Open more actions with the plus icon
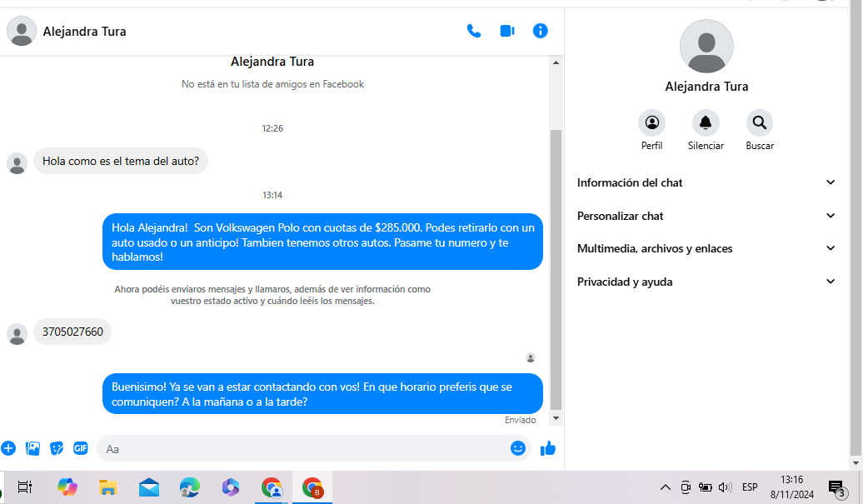 (8, 448)
